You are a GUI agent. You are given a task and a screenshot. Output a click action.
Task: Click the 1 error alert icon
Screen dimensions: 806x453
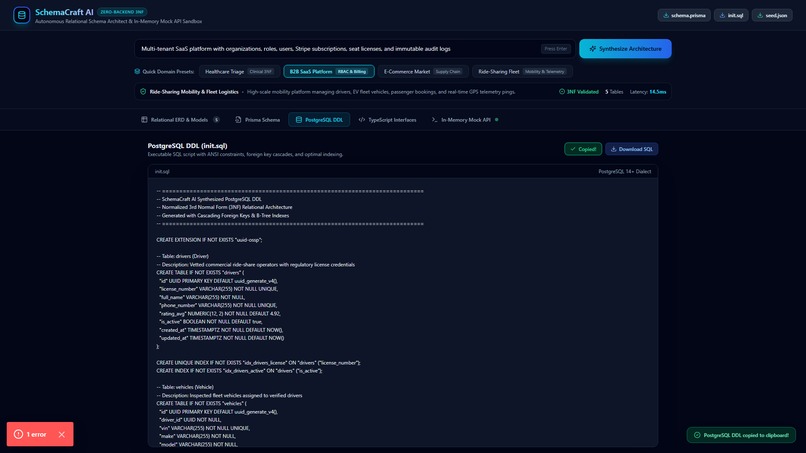(x=19, y=434)
